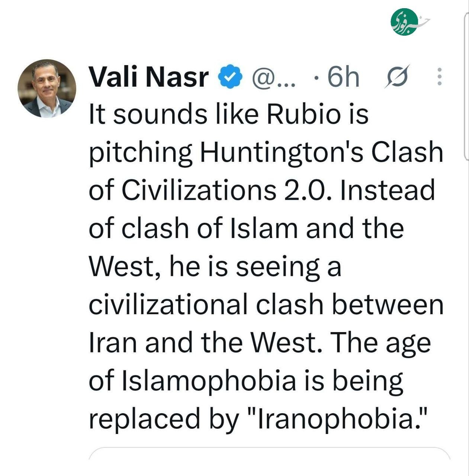
Task: Click the Grok slashed-circle icon
Action: point(398,77)
